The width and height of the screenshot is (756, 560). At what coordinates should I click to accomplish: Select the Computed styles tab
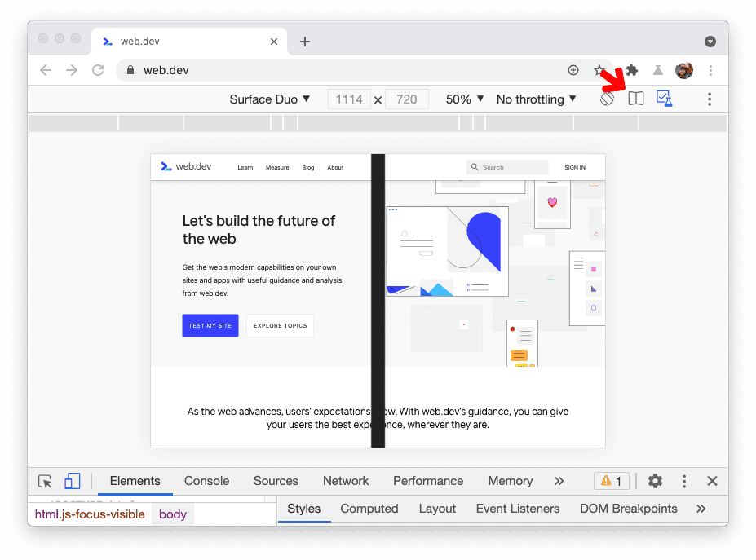pos(369,509)
